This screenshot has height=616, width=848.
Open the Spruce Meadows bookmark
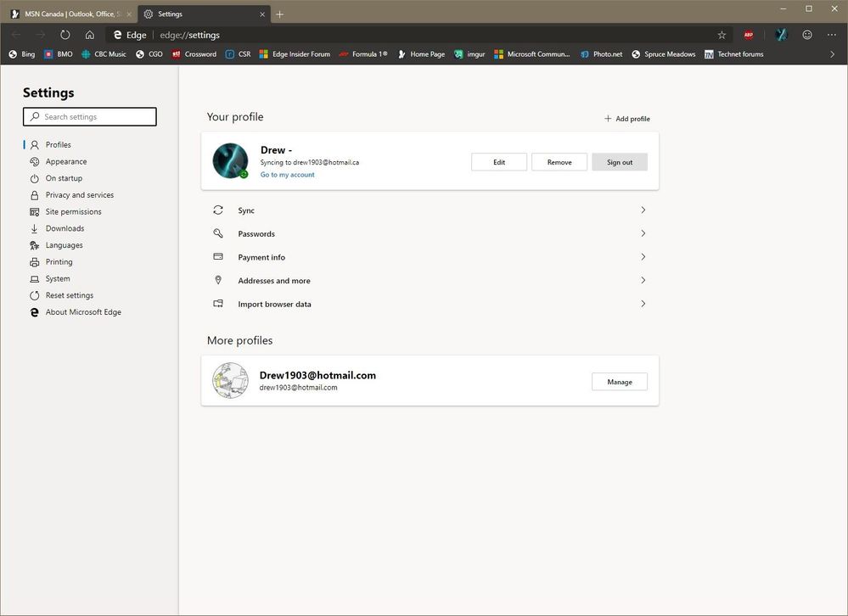[x=664, y=54]
